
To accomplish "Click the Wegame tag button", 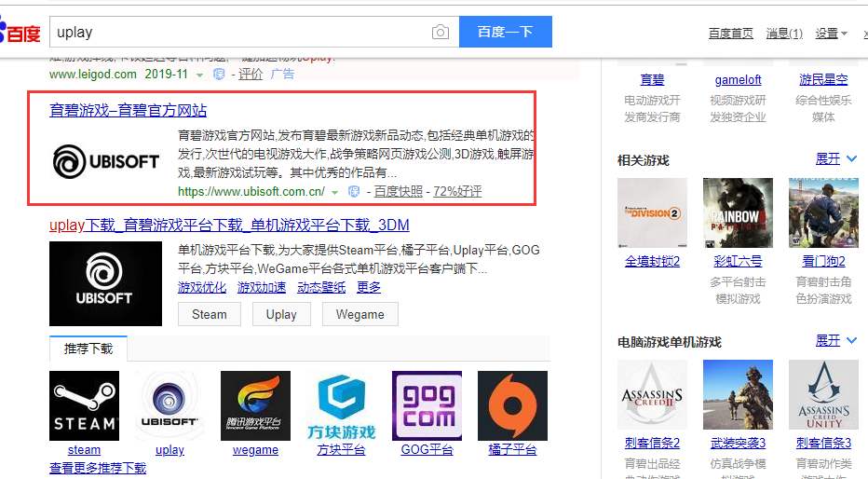I will tap(359, 315).
